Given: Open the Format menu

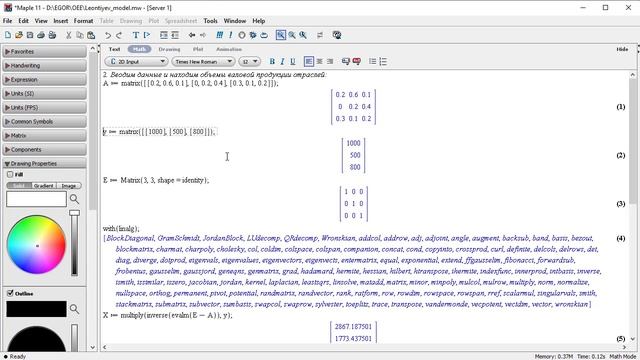Looking at the screenshot, I should click(83, 21).
